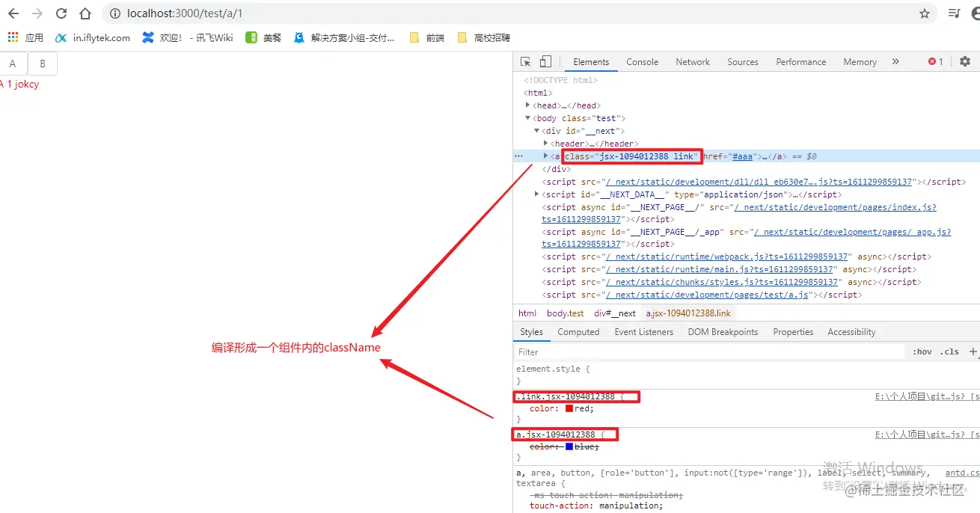Open the dll_eb630e script src link
This screenshot has width=980, height=513.
(x=759, y=182)
